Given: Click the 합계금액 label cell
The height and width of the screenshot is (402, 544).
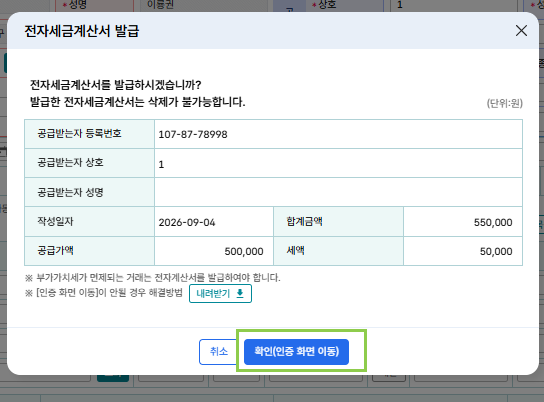Looking at the screenshot, I should click(x=338, y=222).
